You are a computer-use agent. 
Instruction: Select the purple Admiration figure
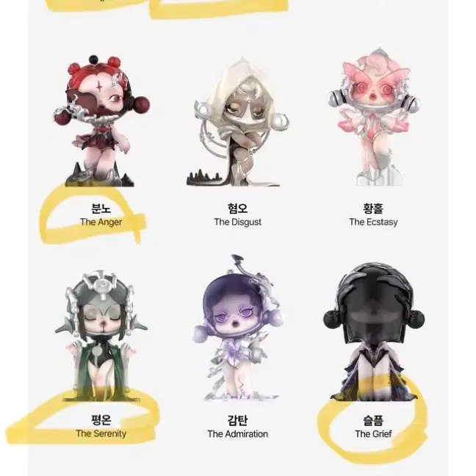pos(237,328)
